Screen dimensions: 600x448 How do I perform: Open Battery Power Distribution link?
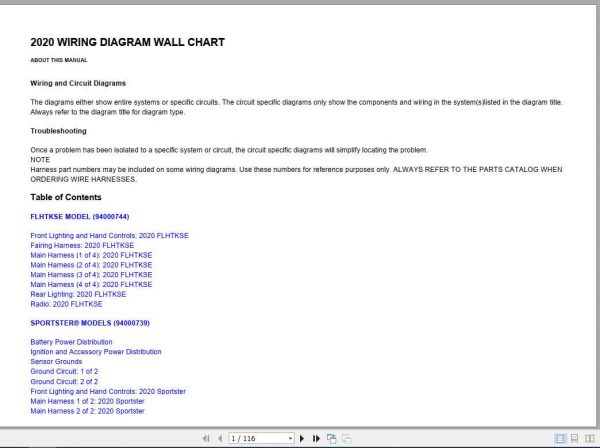(71, 342)
